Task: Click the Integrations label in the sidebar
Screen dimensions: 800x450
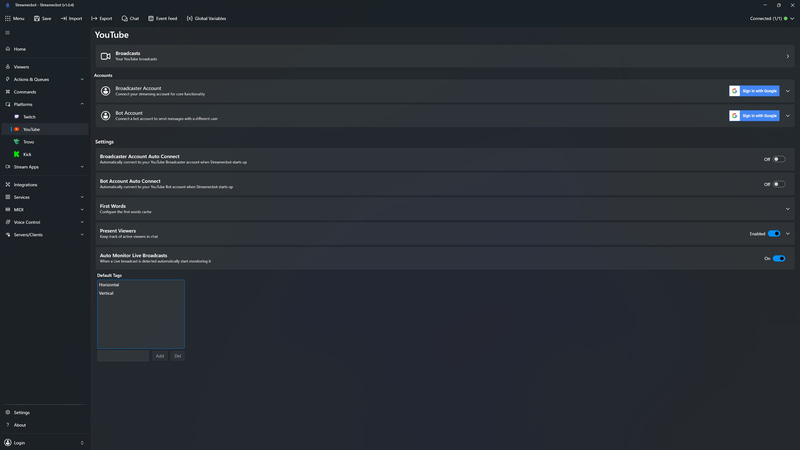Action: coord(26,185)
